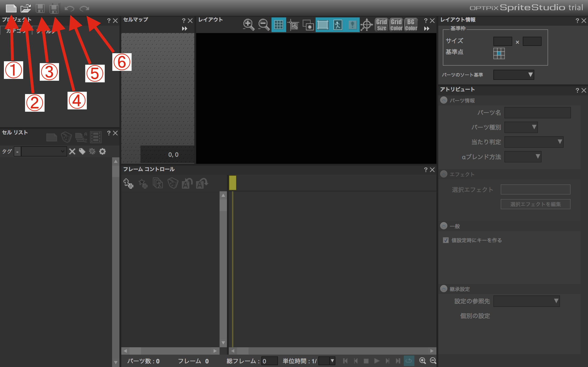Screen dimensions: 588x367
Task: Zoom out of the layout view
Action: tap(264, 25)
